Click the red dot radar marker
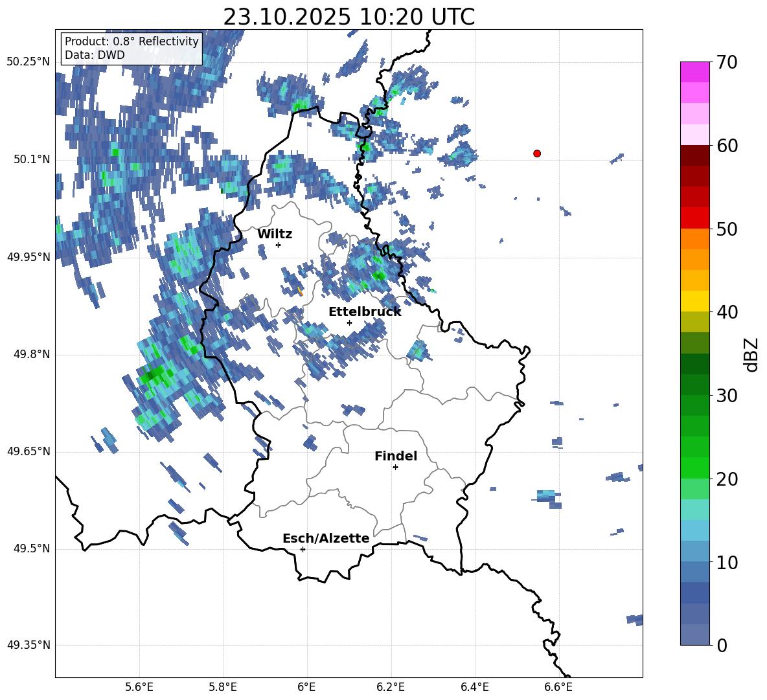This screenshot has height=700, width=767. coord(537,153)
